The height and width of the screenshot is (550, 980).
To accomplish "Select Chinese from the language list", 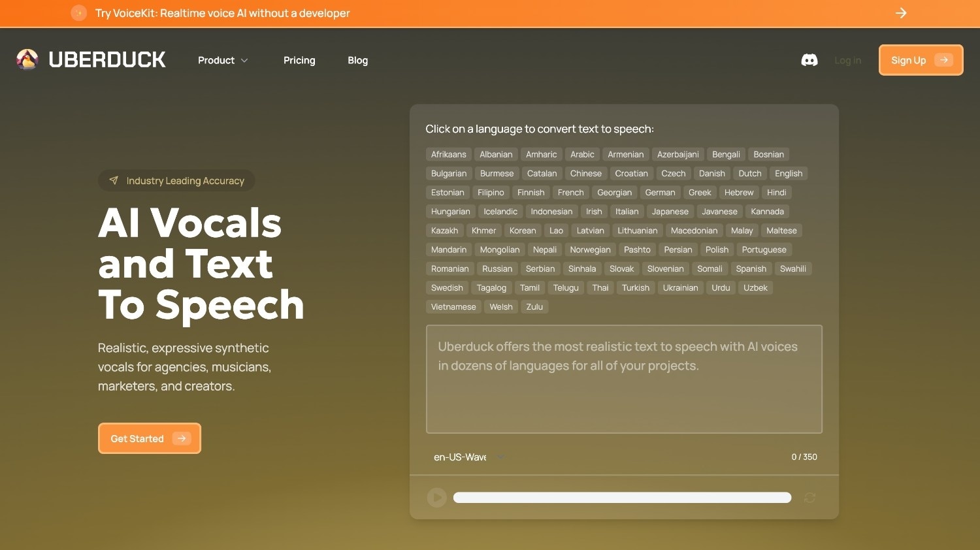I will 586,174.
